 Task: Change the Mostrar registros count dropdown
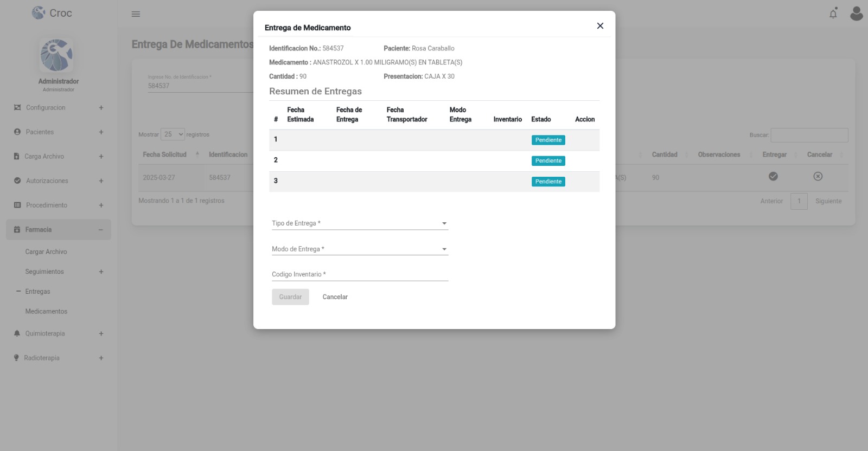tap(173, 134)
